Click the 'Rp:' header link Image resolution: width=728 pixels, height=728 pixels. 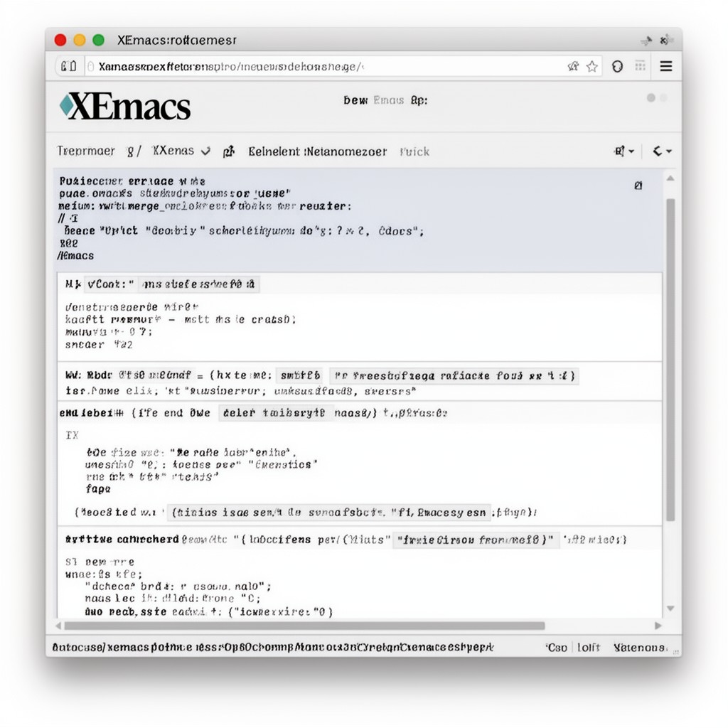coord(419,100)
